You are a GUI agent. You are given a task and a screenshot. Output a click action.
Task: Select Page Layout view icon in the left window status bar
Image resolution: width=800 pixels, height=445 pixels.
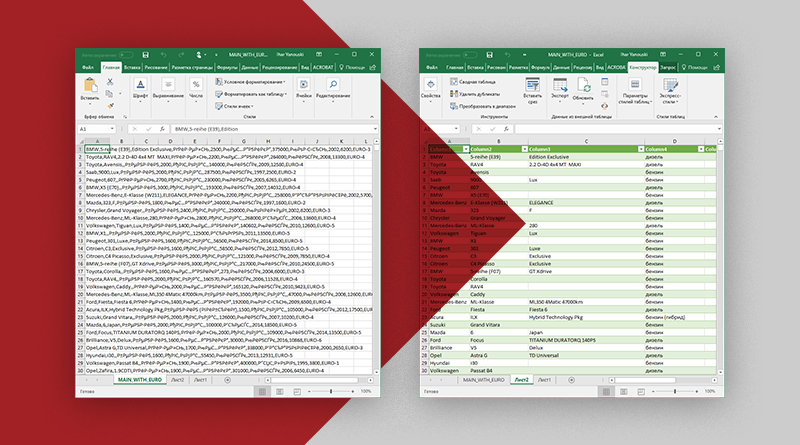tap(280, 391)
